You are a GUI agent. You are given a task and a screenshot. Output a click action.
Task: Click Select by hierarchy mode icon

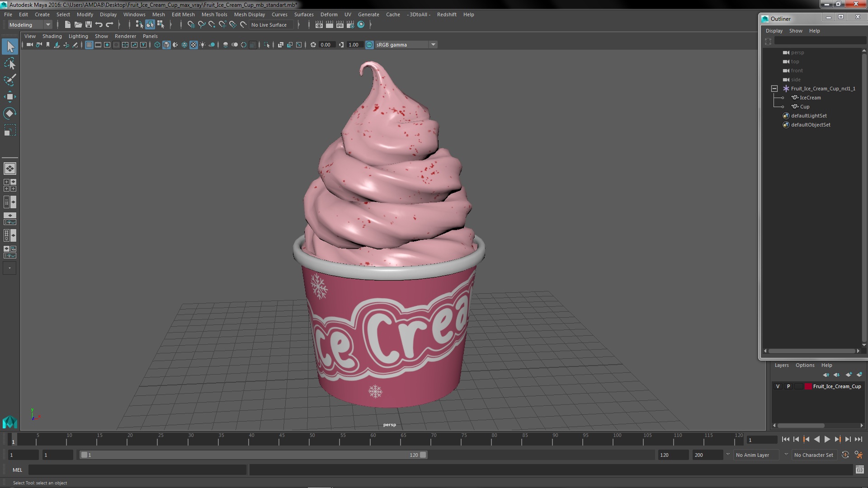pos(139,25)
